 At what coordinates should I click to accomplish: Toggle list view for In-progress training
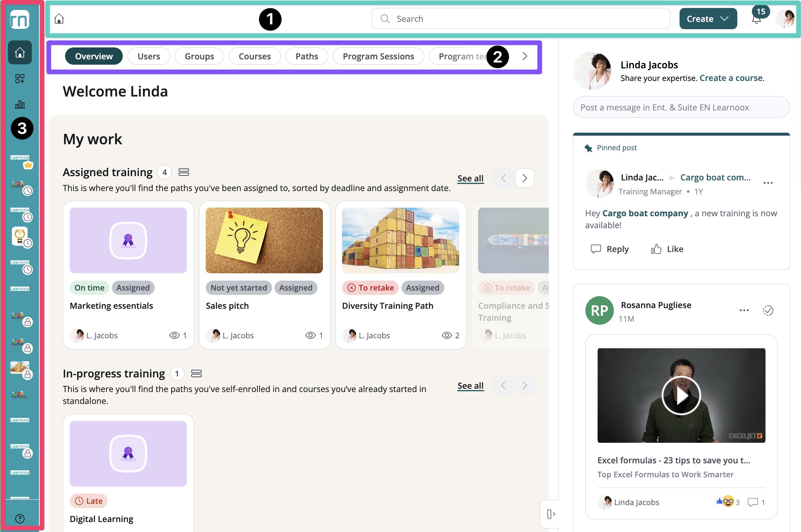[196, 373]
